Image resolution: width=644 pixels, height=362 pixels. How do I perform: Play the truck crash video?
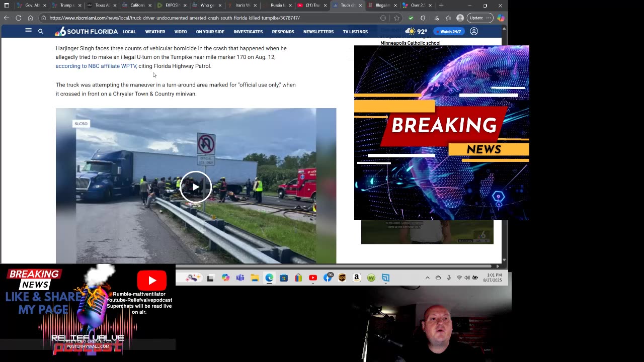coord(196,187)
